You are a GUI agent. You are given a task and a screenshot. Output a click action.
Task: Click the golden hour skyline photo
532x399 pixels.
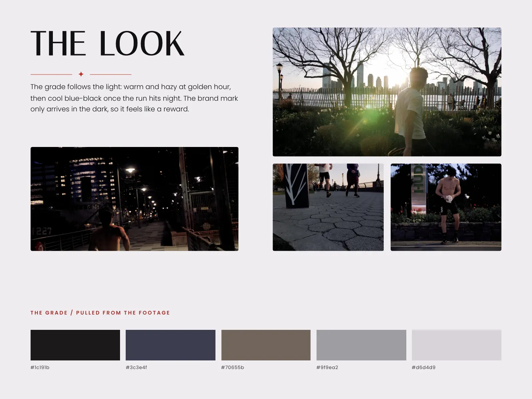[x=387, y=92]
